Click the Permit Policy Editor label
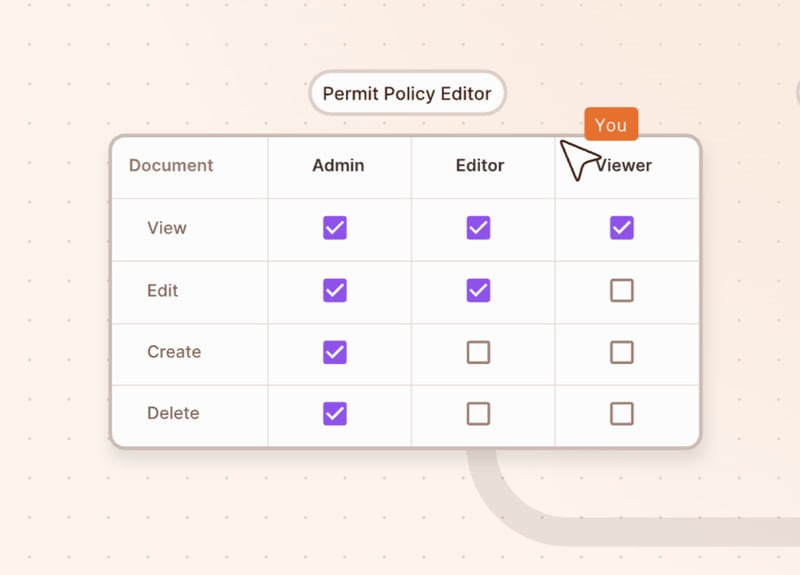Image resolution: width=800 pixels, height=575 pixels. (407, 94)
